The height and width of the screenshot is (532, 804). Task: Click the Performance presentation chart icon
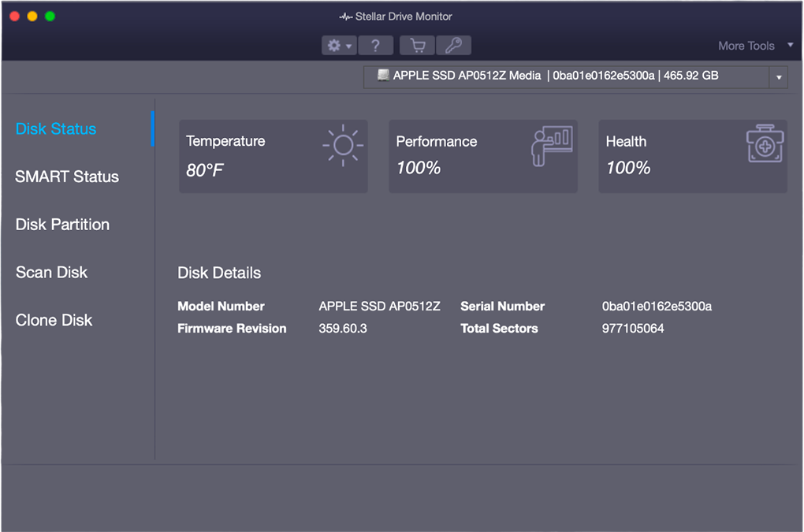point(552,146)
